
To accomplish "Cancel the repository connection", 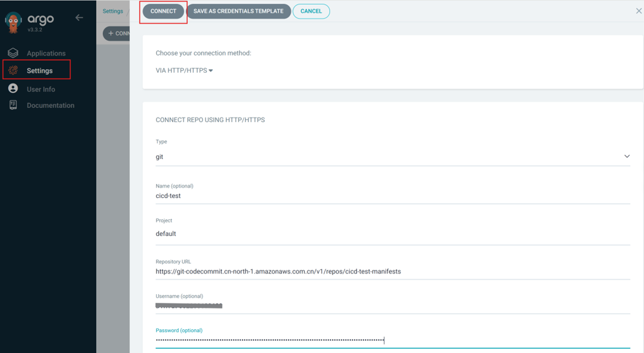I will point(311,11).
